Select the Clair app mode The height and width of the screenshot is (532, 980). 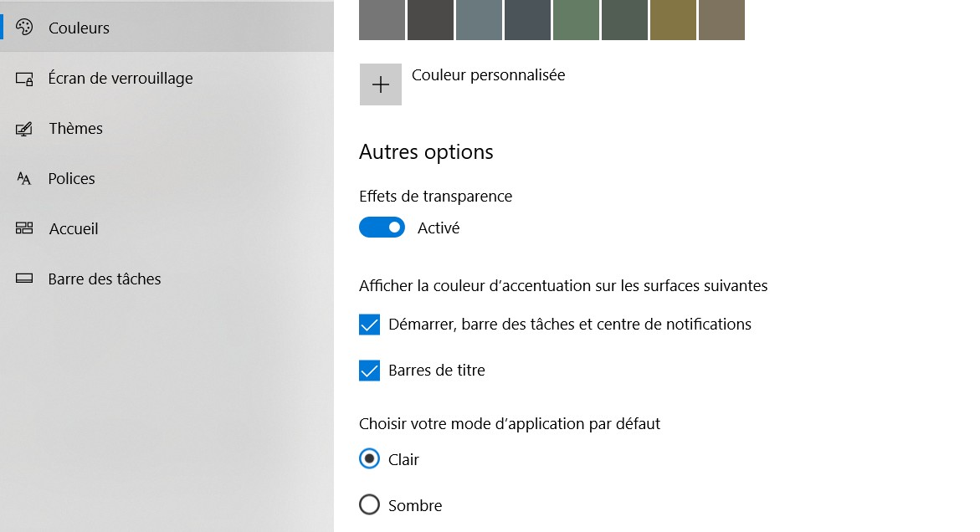tap(369, 459)
